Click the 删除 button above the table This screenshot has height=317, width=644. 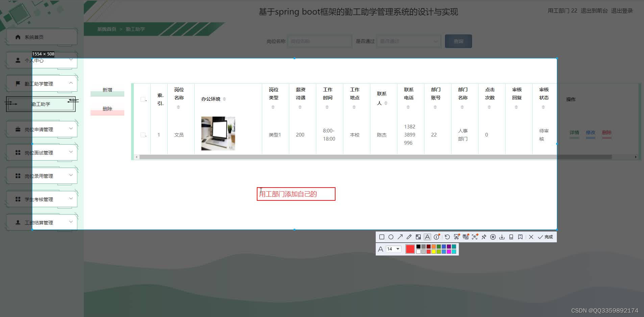pos(107,109)
